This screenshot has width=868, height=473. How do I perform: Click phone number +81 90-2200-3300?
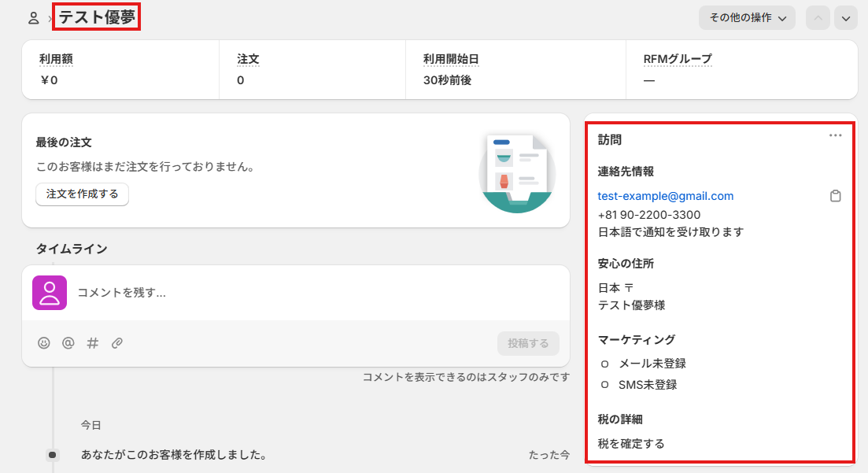click(x=648, y=215)
